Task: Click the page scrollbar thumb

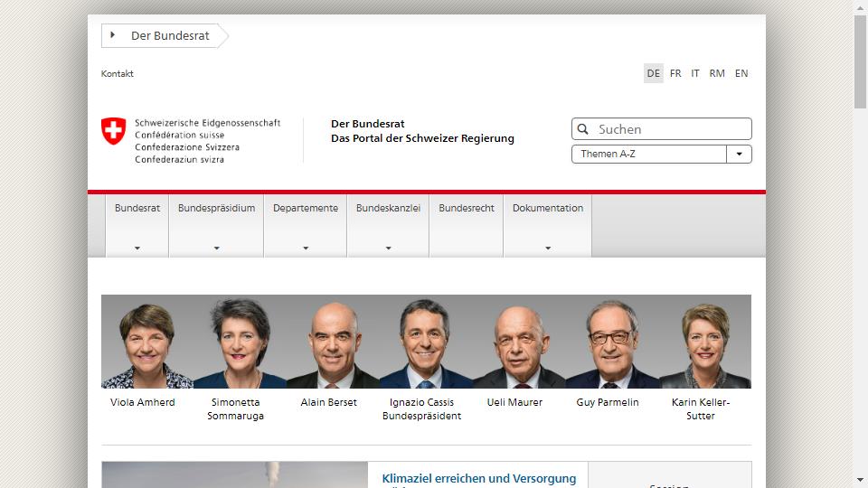Action: (860, 61)
